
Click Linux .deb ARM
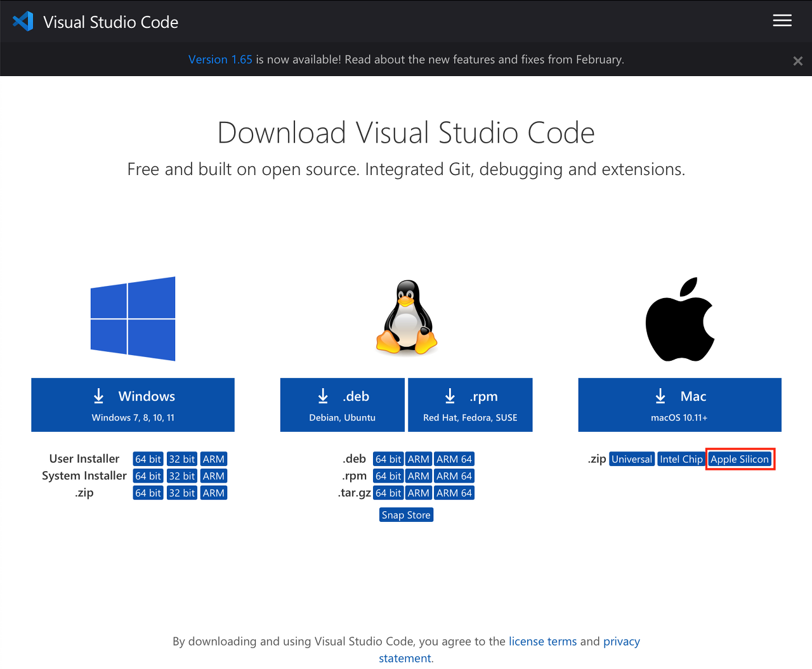coord(419,459)
